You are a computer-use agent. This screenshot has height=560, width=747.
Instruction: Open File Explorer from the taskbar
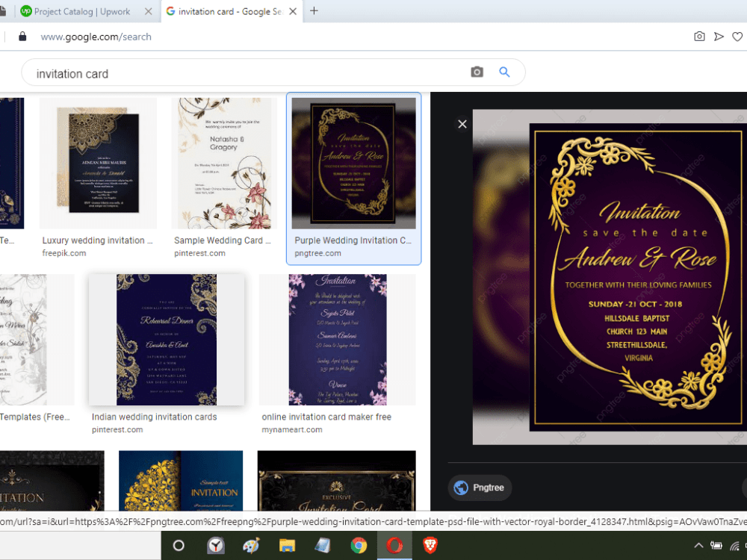[287, 546]
